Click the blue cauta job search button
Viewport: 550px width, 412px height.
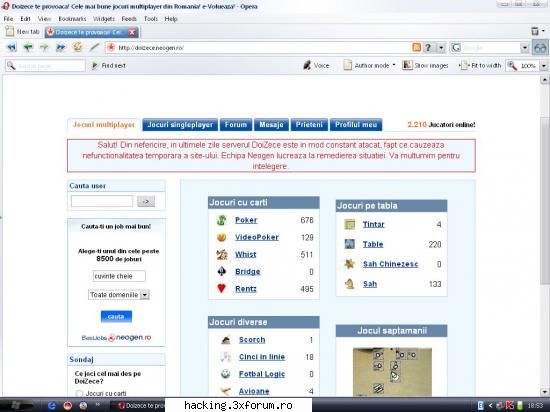tap(116, 316)
